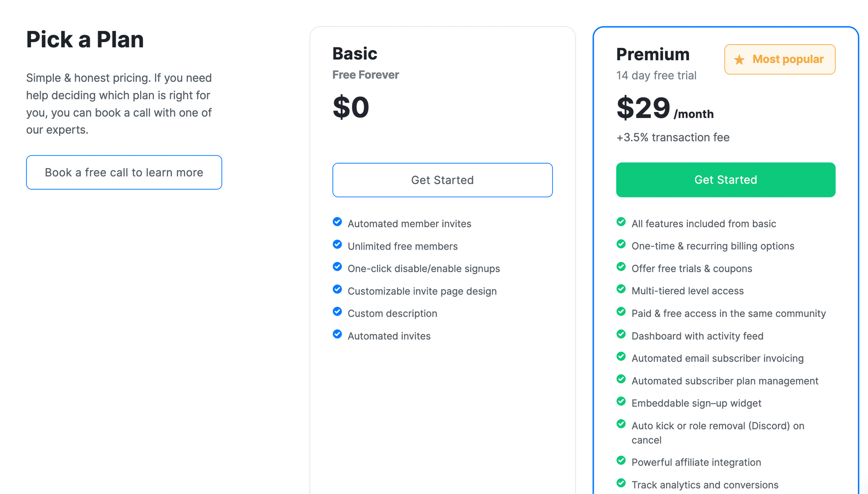Screen dimensions: 868x494
Task: Click checkmark next to Multi-tiered level access
Action: [621, 289]
